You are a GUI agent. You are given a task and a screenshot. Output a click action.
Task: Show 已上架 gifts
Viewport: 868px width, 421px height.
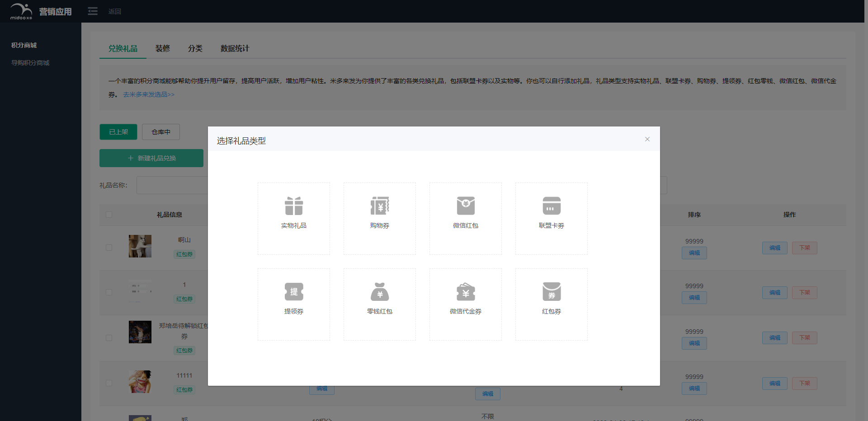tap(118, 132)
